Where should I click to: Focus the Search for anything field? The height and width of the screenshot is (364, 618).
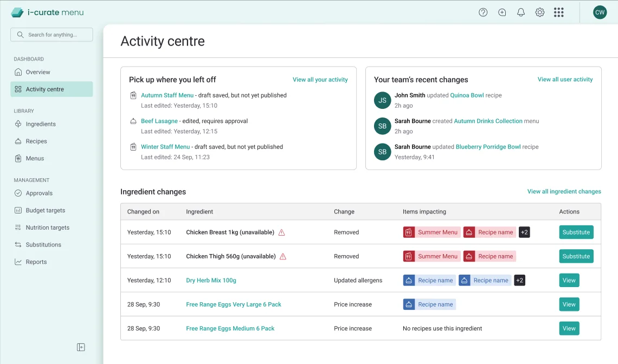[x=51, y=35]
